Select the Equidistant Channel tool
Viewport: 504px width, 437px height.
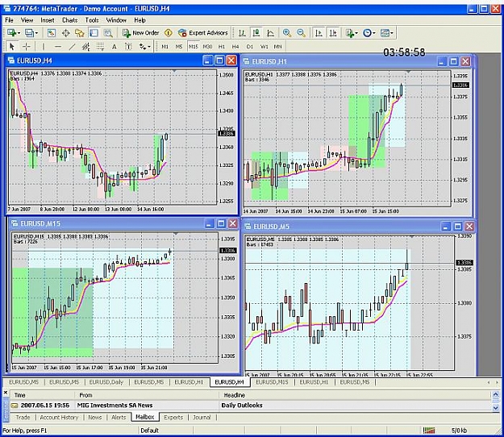(x=85, y=47)
